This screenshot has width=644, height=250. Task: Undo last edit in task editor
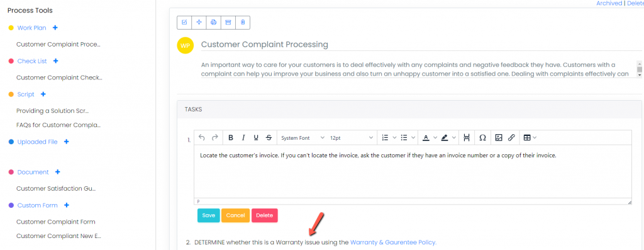[x=201, y=138]
